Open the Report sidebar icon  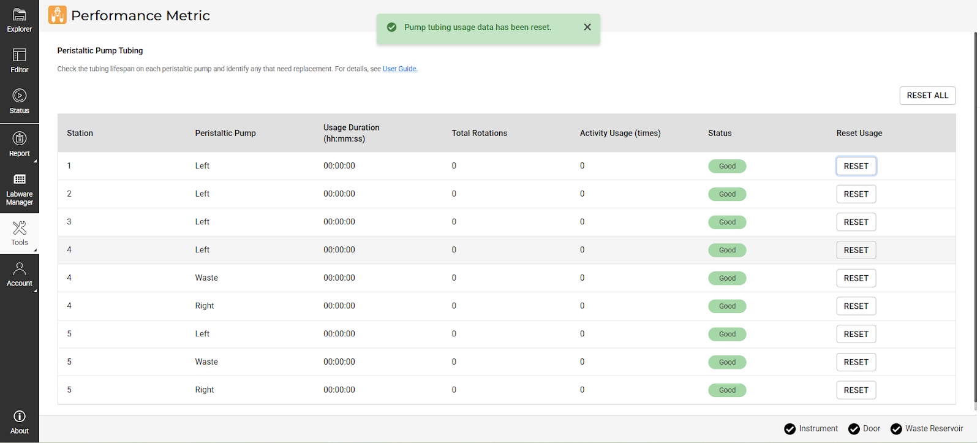click(x=20, y=144)
